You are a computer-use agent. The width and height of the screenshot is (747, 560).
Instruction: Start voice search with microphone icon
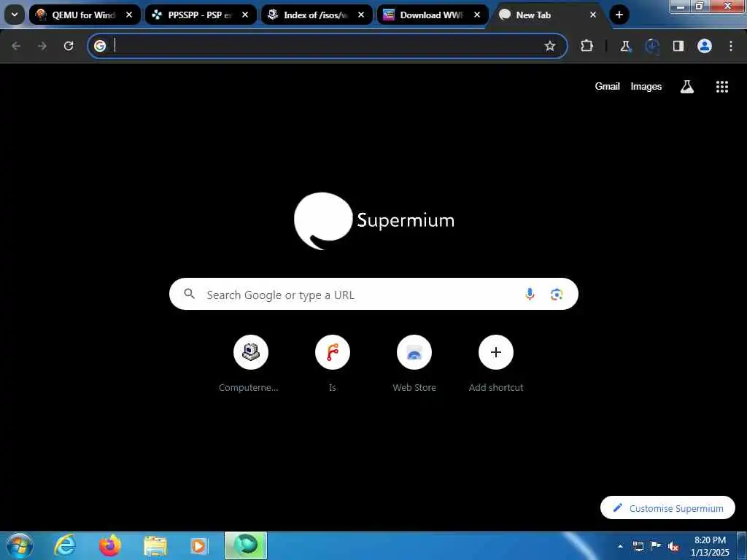530,295
